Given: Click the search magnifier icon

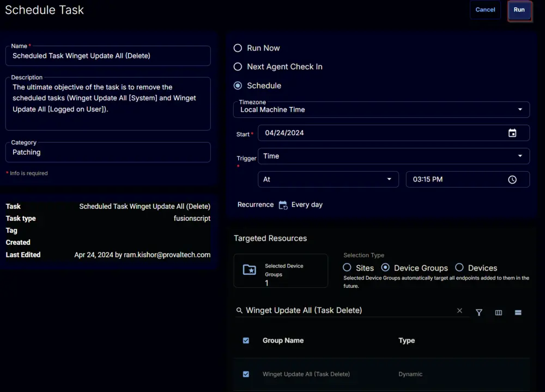Looking at the screenshot, I should point(239,310).
